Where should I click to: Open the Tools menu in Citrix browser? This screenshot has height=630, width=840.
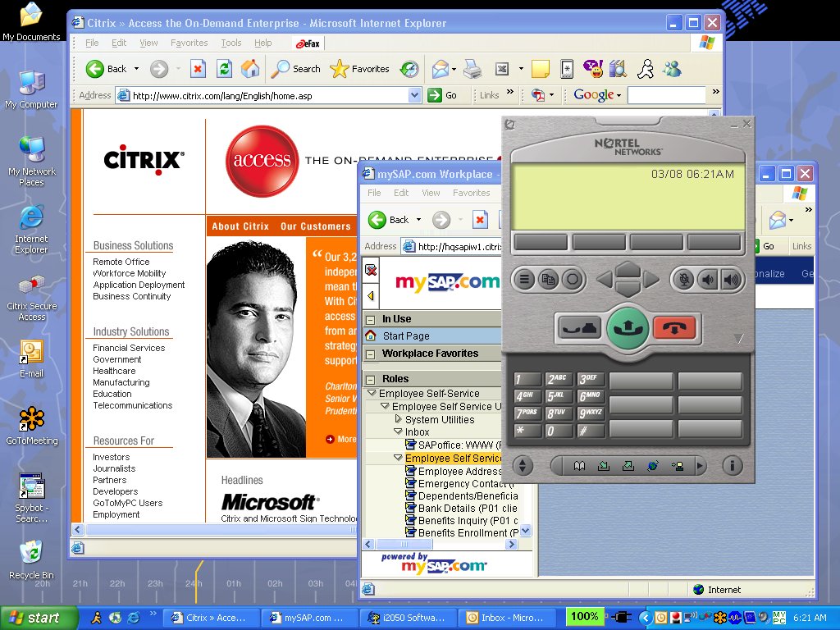coord(231,43)
